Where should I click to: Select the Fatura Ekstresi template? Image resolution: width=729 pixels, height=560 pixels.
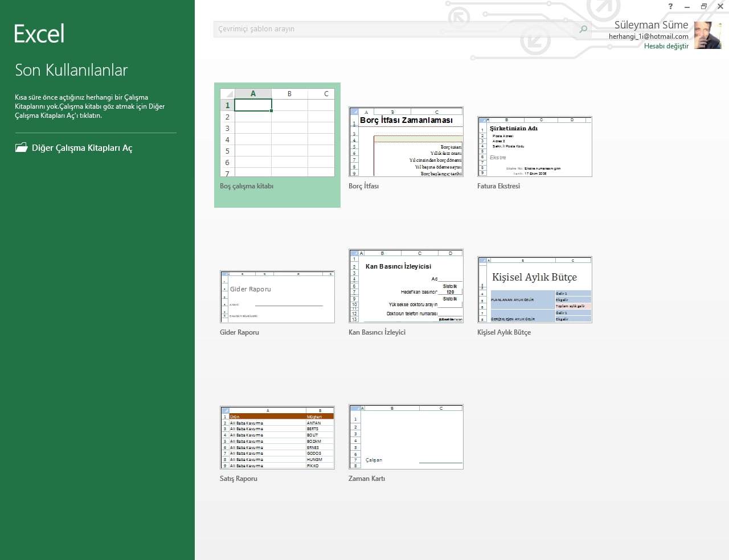click(535, 146)
